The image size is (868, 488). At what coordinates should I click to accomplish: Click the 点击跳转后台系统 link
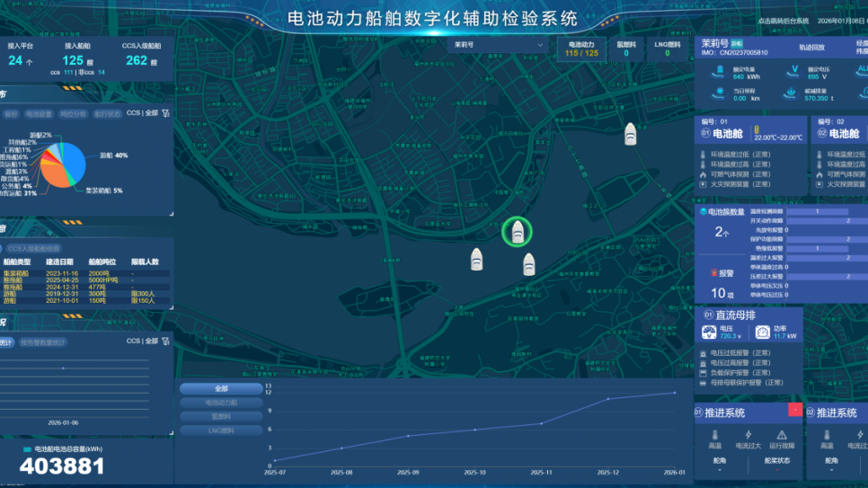pyautogui.click(x=783, y=21)
